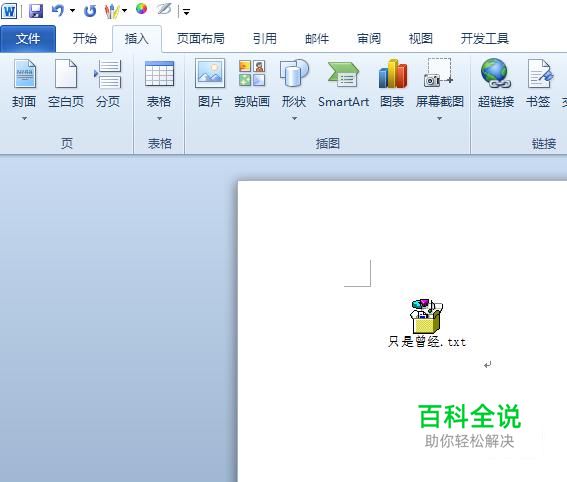
Task: Expand the pencils icon dropdown arrow
Action: 124,11
